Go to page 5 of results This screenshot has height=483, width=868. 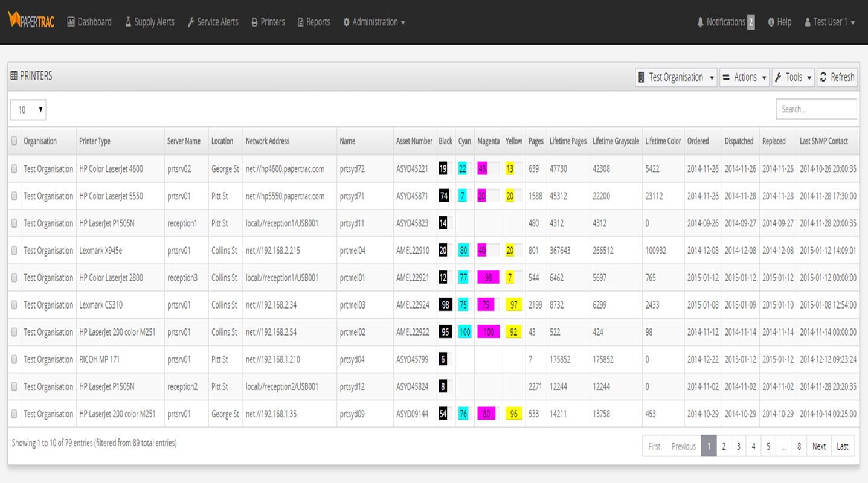point(768,446)
